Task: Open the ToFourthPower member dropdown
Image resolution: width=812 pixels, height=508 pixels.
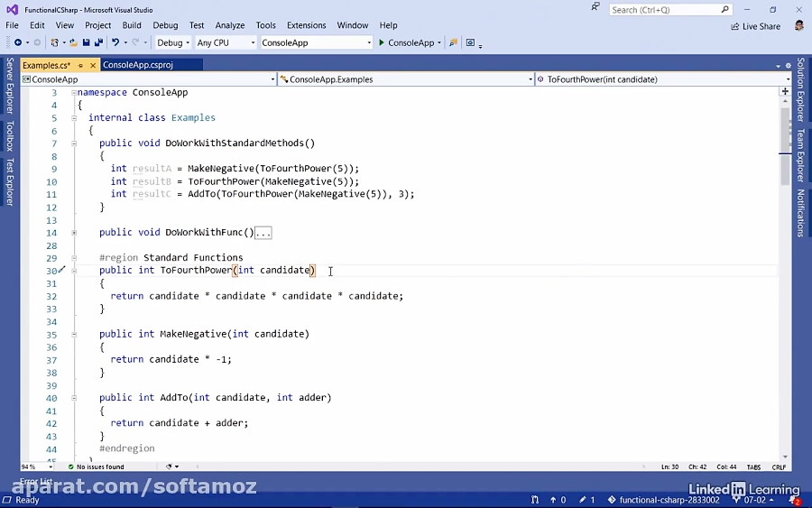Action: point(663,79)
